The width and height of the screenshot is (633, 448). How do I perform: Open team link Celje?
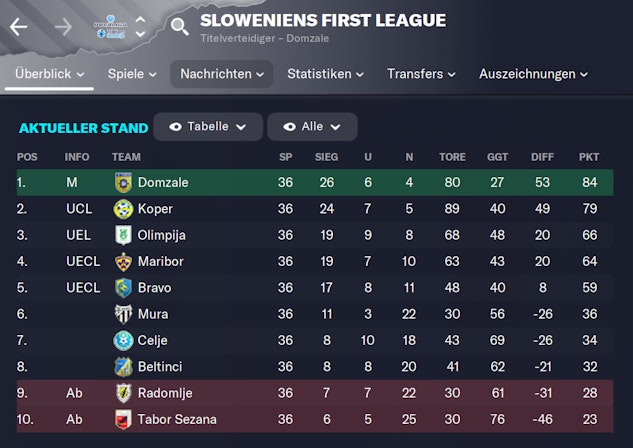[154, 340]
